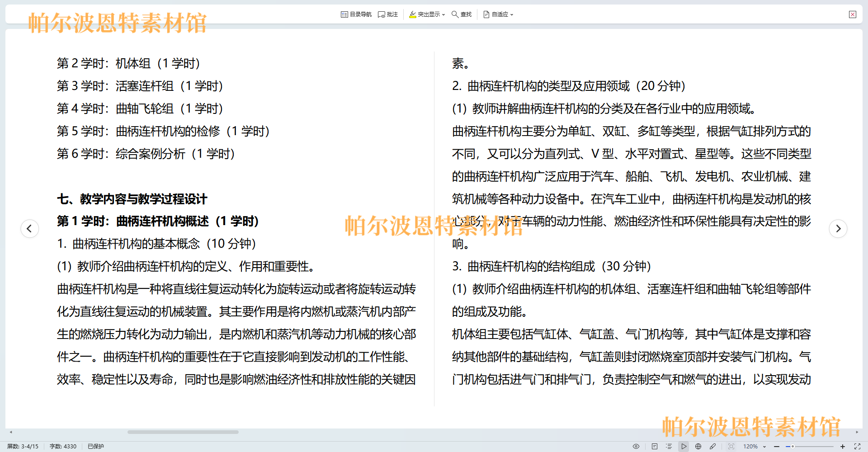Click line 第5学时:曲柄连杆机构的检修

tap(163, 131)
